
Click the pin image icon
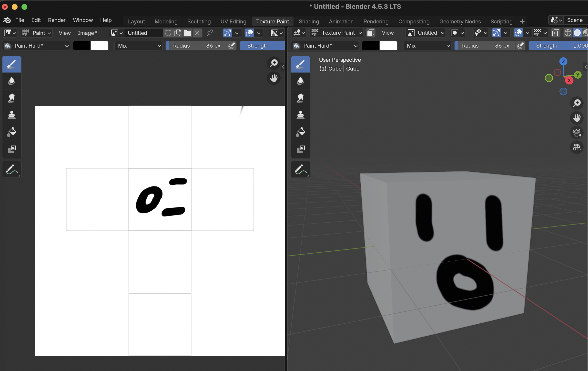[x=210, y=33]
